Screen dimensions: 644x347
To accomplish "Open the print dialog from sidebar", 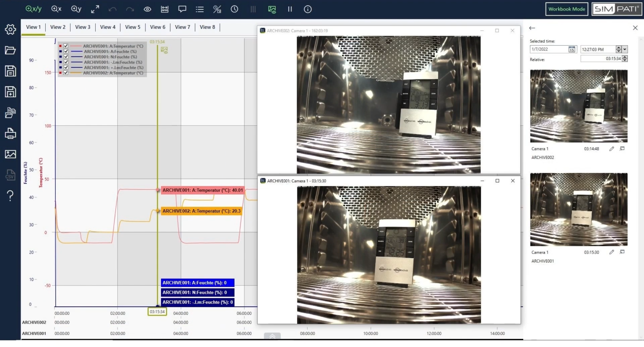I will tap(10, 133).
